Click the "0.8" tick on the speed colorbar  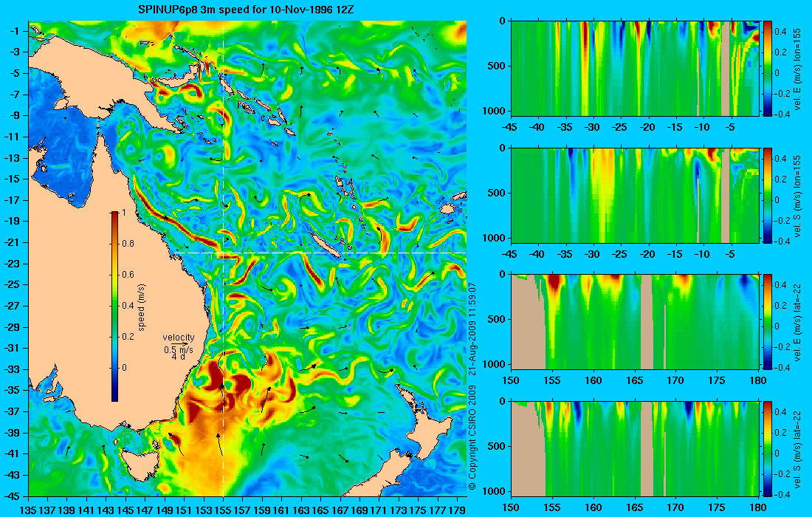coord(128,243)
